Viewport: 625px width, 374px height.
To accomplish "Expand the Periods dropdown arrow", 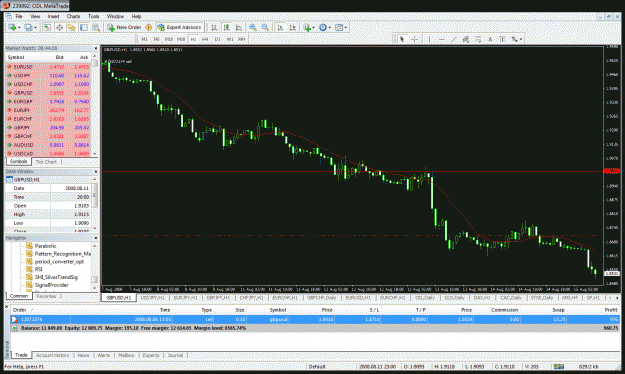I will [x=330, y=28].
